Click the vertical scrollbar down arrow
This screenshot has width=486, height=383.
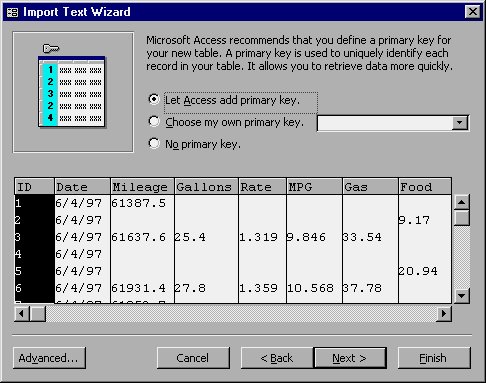point(462,295)
